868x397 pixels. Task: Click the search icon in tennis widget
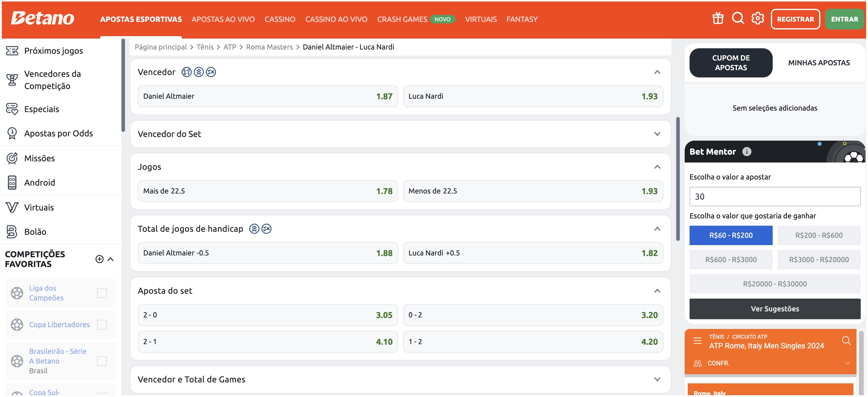pos(846,341)
